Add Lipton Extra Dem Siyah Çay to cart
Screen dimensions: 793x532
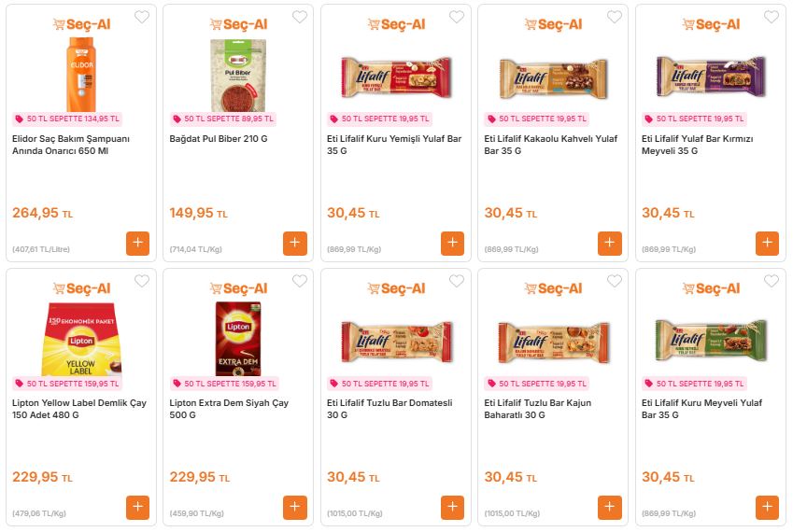tap(295, 507)
